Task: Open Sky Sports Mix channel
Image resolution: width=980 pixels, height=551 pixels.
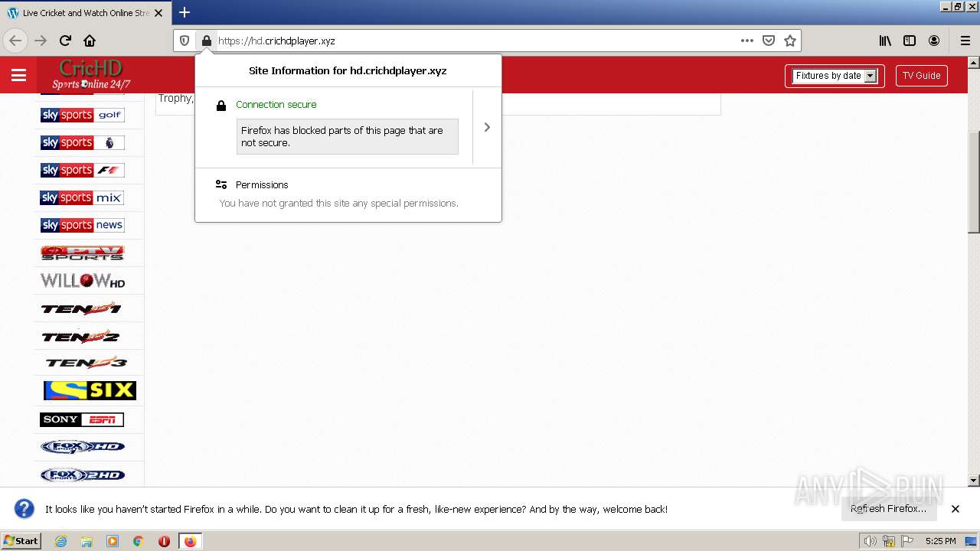Action: [82, 197]
